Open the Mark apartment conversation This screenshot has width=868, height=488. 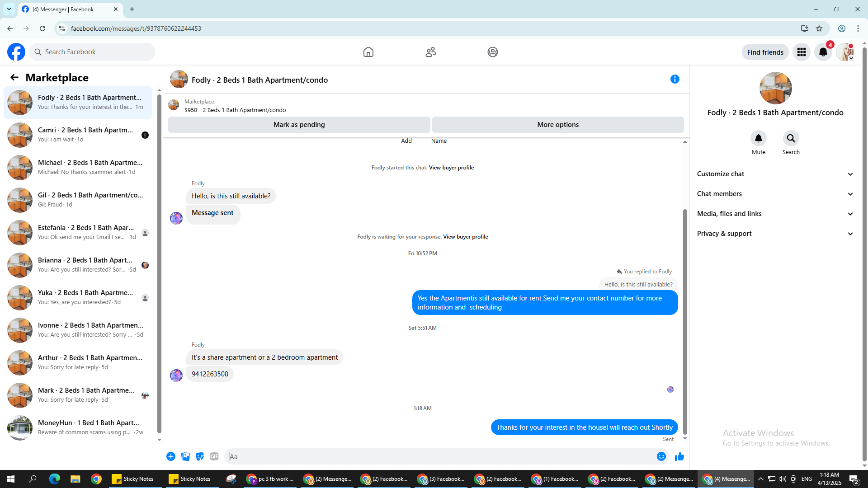pos(78,395)
